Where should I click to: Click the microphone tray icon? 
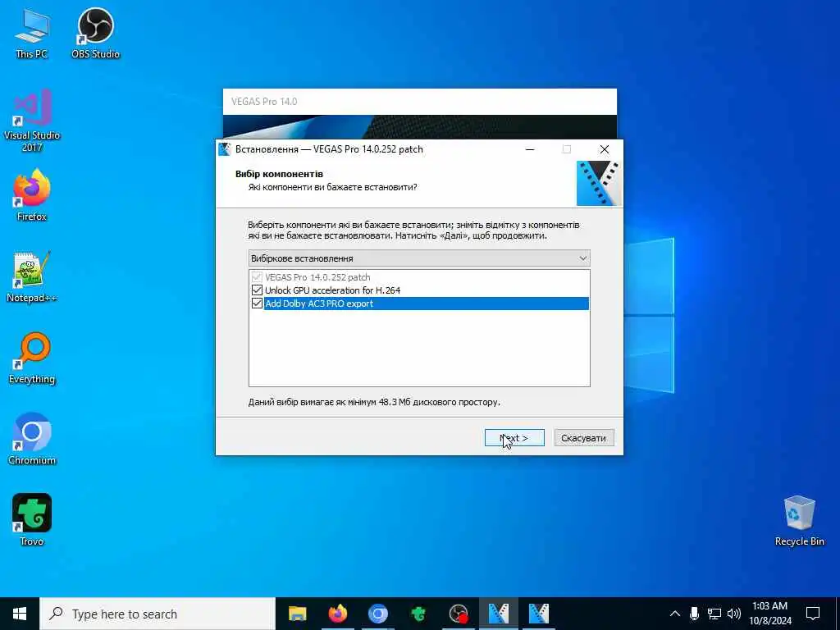pos(694,614)
